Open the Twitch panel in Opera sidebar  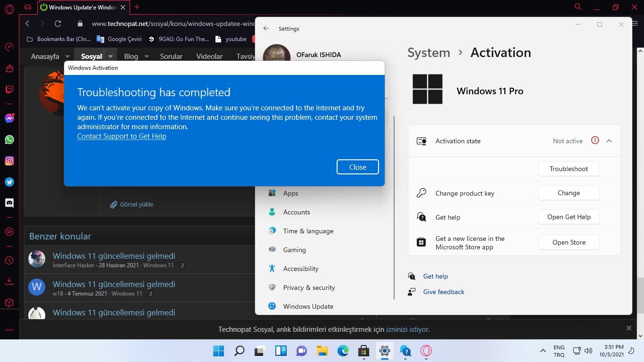[x=9, y=90]
